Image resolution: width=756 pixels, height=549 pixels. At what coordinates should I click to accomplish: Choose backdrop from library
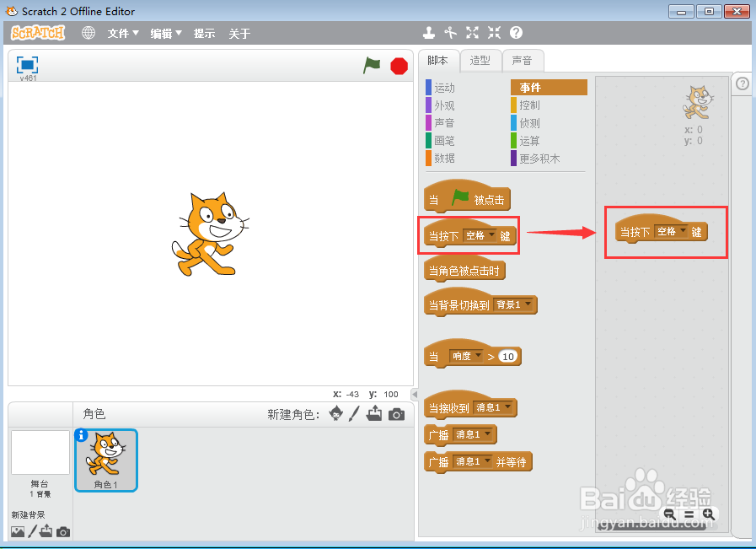click(18, 531)
